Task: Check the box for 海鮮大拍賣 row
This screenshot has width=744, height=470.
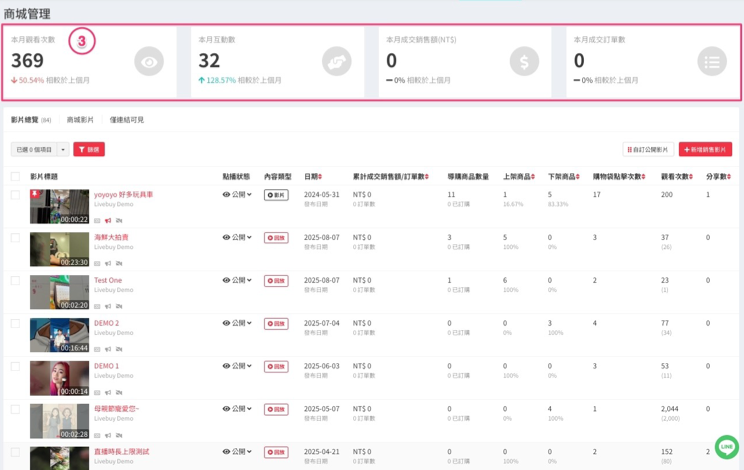Action: pyautogui.click(x=15, y=238)
